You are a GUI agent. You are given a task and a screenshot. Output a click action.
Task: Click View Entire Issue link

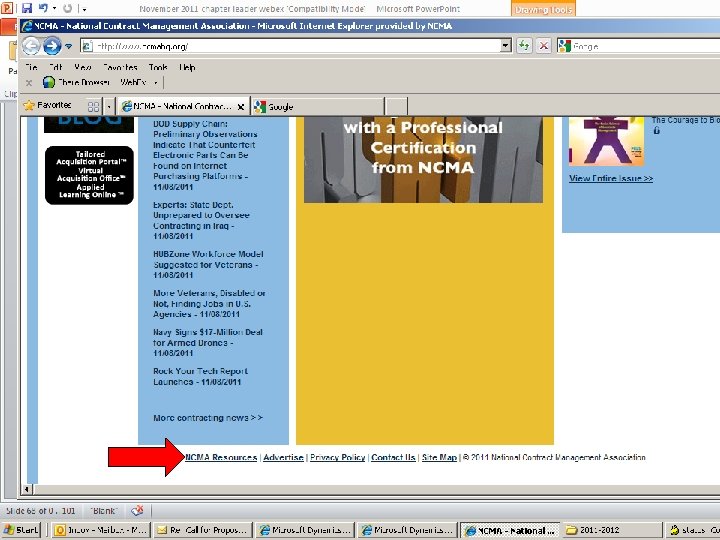[611, 178]
